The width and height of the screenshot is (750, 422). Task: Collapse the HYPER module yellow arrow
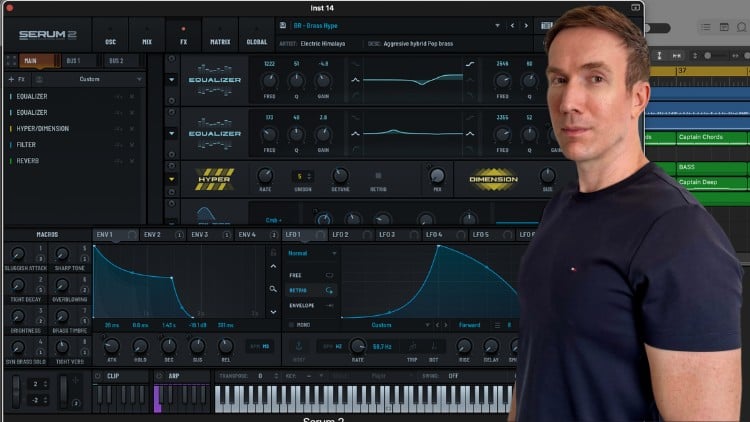coord(171,179)
